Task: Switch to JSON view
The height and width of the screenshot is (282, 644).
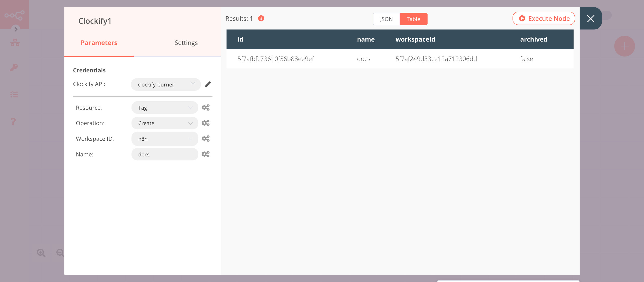Action: [386, 19]
